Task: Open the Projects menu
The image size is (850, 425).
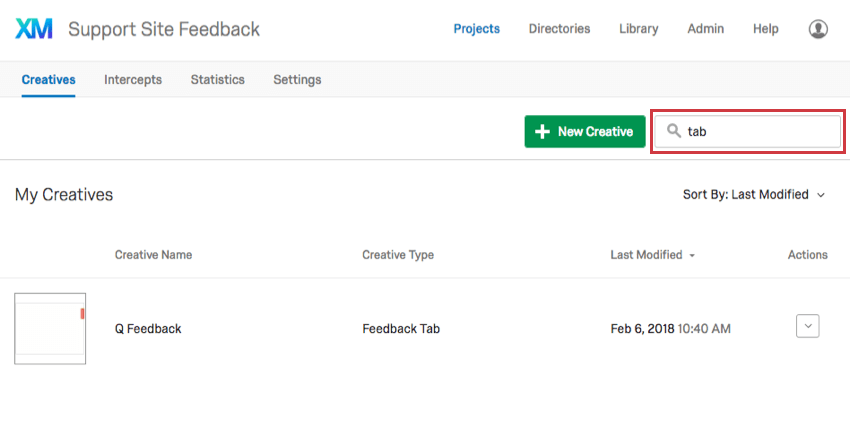Action: tap(476, 29)
